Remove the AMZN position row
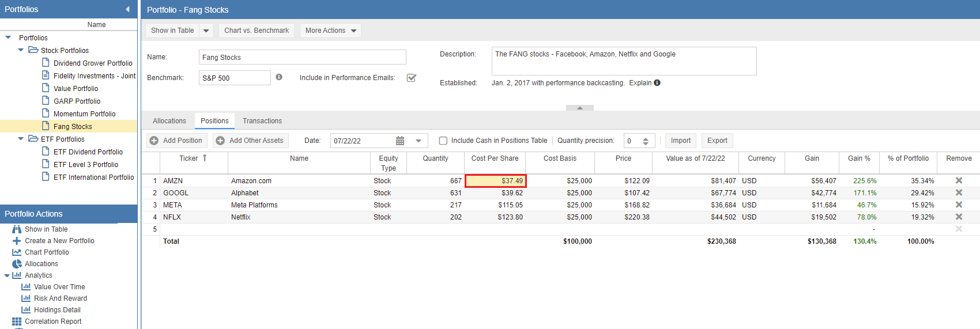980x329 pixels. [x=959, y=180]
